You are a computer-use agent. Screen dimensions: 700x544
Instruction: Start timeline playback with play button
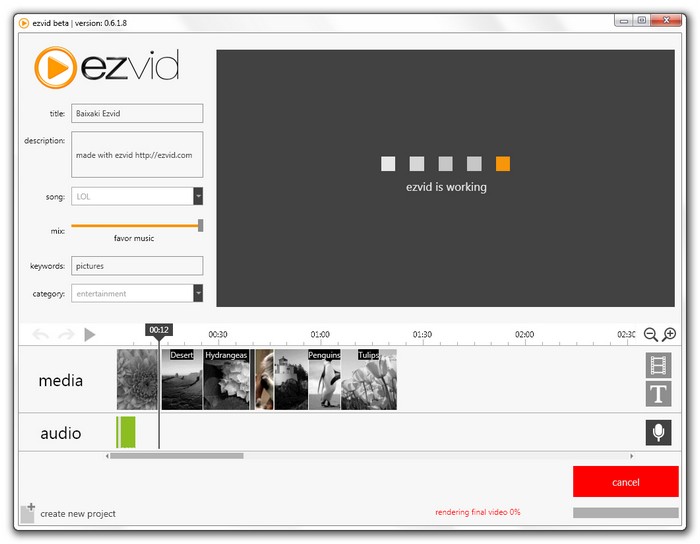(90, 334)
